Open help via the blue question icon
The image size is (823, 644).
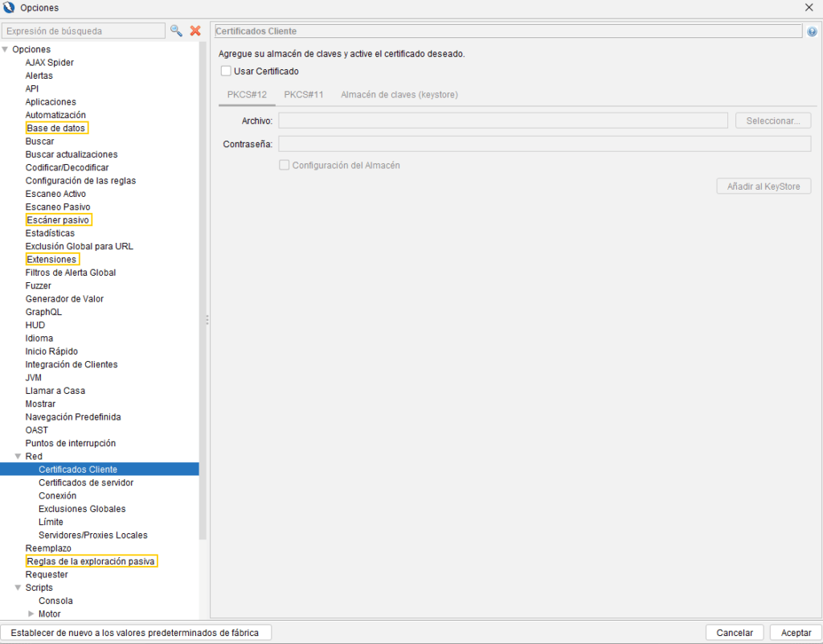[x=812, y=31]
